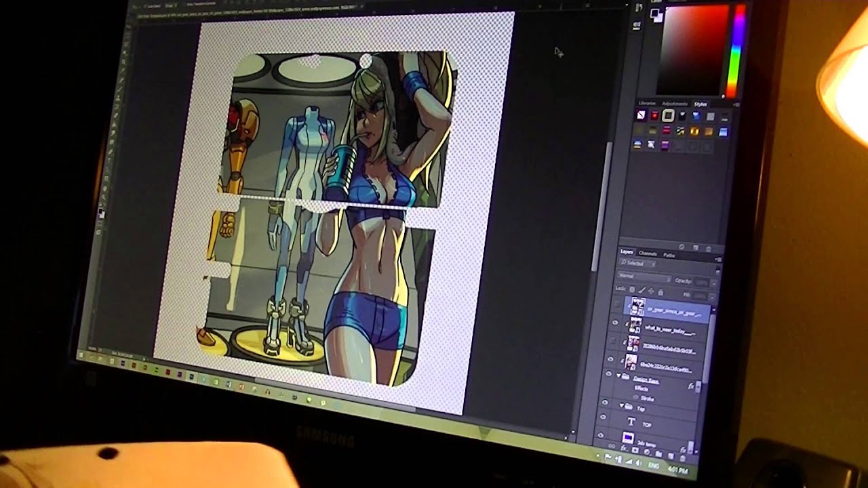This screenshot has height=488, width=868.
Task: Switch to the Paths tab
Action: [669, 255]
